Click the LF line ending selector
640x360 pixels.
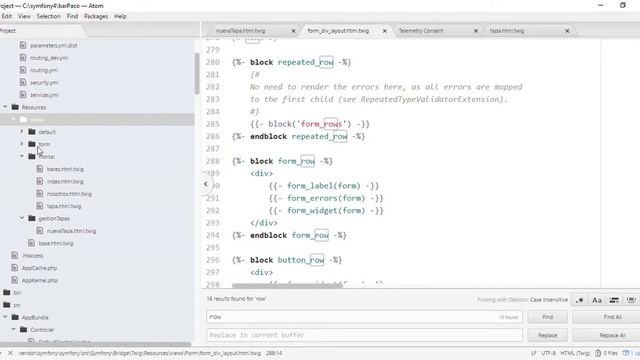[533, 353]
